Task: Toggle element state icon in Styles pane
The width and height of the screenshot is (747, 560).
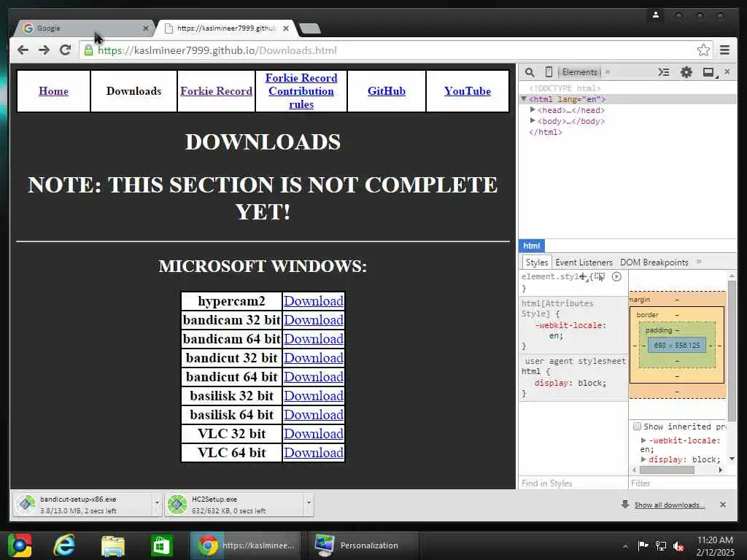Action: coord(600,276)
